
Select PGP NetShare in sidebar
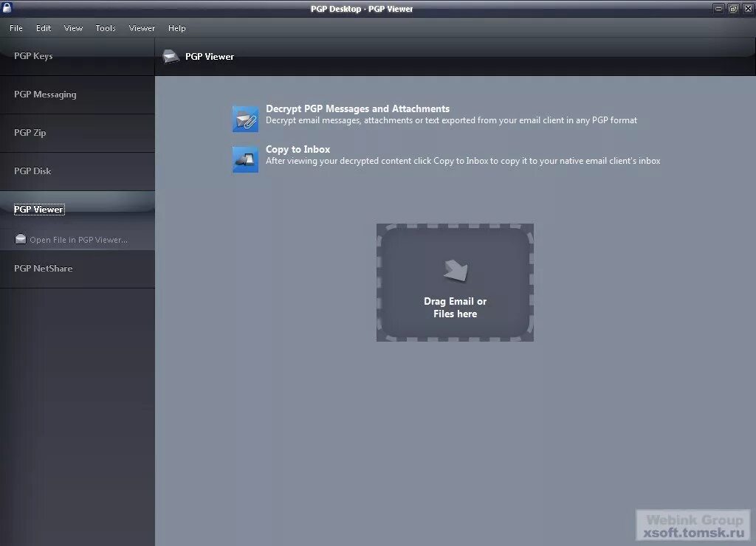77,269
